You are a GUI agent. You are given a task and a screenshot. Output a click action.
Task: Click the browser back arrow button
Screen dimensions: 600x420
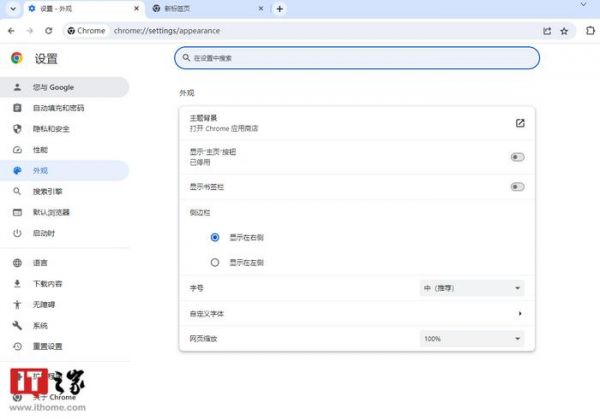[11, 31]
